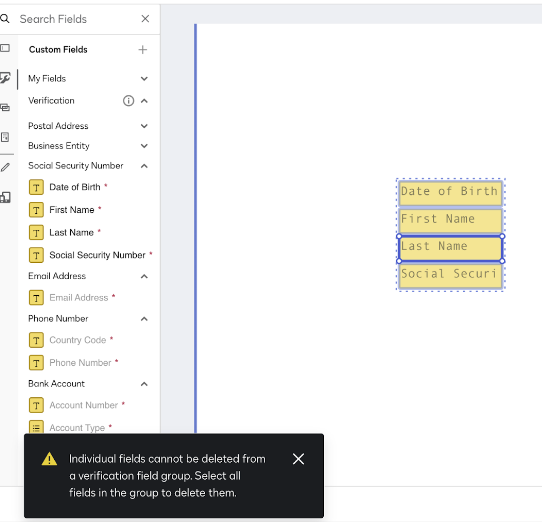Click Country Code field text icon
The width and height of the screenshot is (542, 522).
36,340
